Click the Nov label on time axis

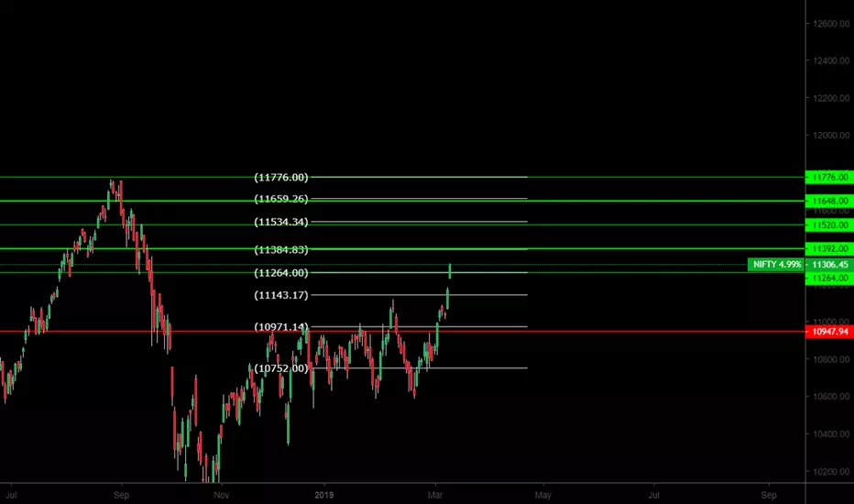tap(221, 495)
